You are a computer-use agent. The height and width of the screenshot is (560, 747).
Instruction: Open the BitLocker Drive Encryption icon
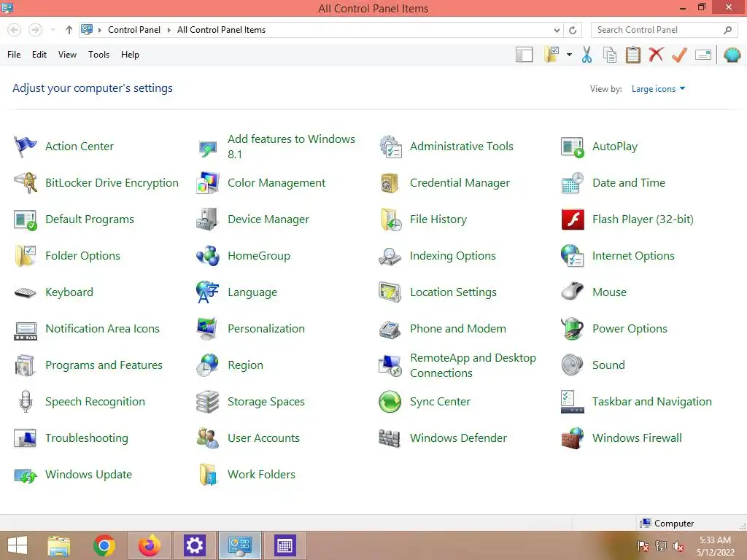pyautogui.click(x=26, y=183)
